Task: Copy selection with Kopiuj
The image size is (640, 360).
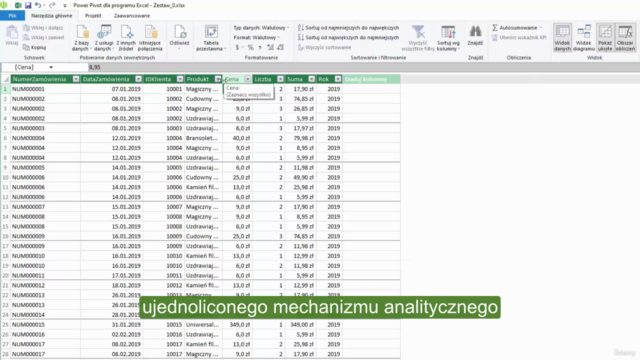Action: click(34, 47)
